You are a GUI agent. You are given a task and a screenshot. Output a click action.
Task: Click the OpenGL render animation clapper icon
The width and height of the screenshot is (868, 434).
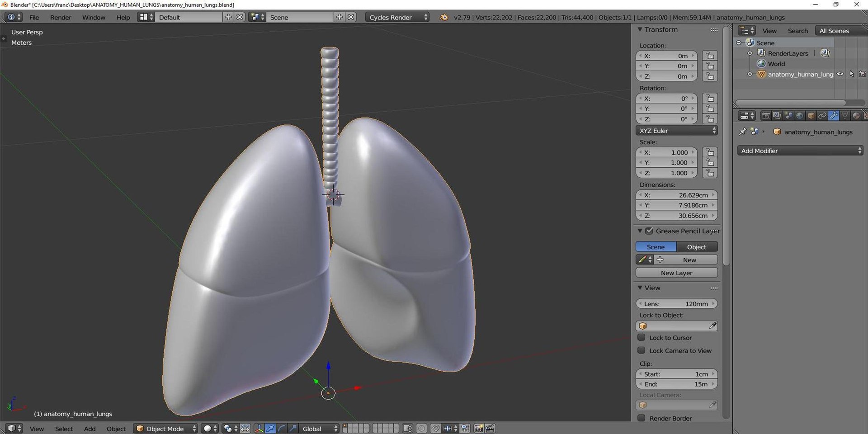490,428
